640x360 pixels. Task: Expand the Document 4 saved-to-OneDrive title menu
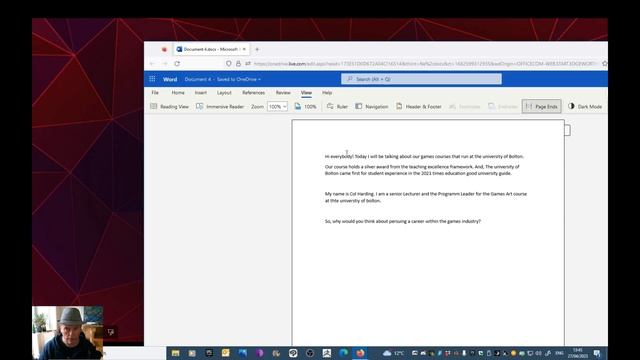click(x=222, y=79)
